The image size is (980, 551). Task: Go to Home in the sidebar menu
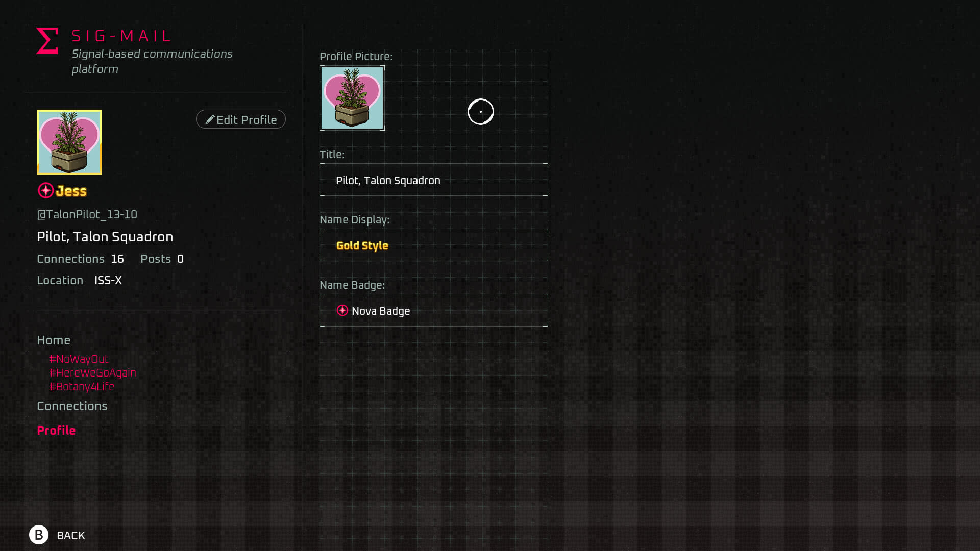pos(54,340)
